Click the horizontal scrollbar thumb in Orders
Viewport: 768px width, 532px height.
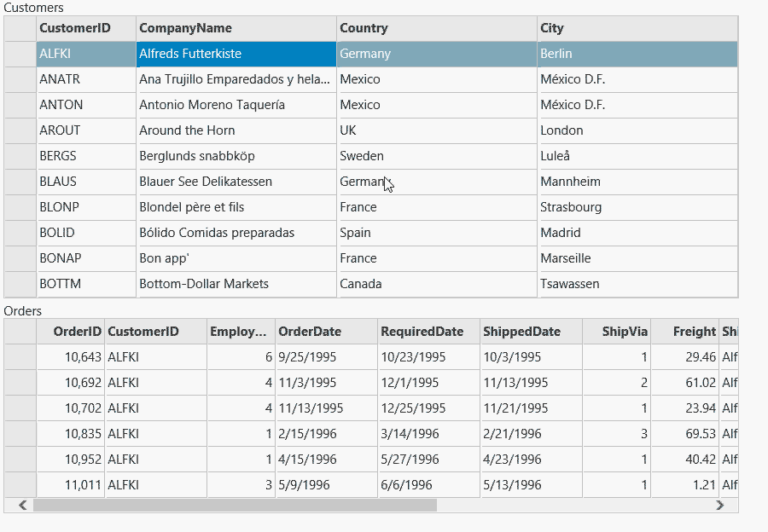[235, 505]
